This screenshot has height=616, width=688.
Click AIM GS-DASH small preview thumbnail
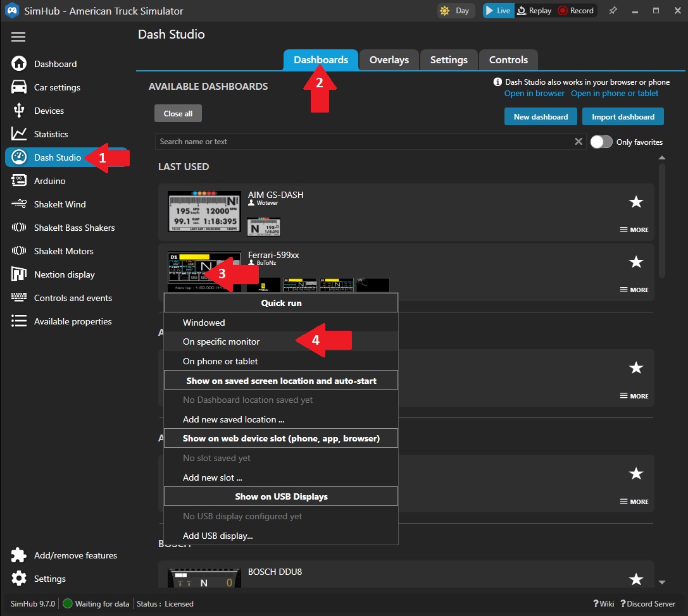[x=263, y=226]
